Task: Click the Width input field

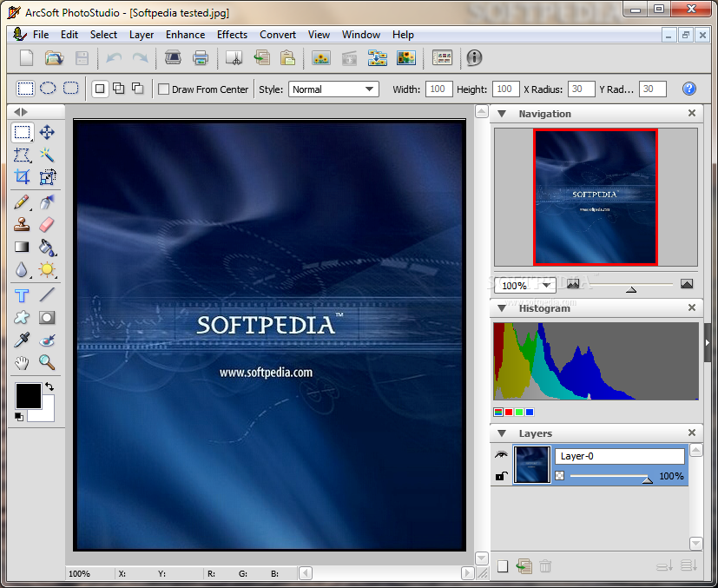Action: coord(438,89)
